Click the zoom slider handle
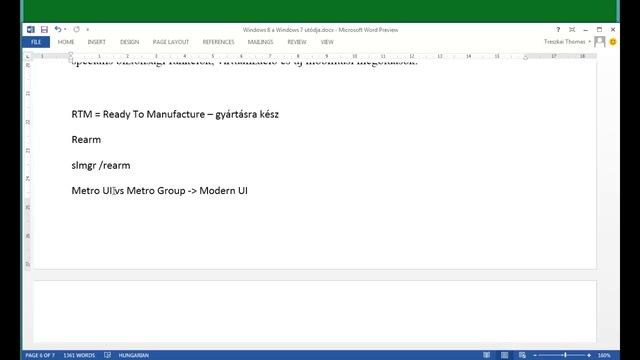The image size is (640, 360). [565, 355]
